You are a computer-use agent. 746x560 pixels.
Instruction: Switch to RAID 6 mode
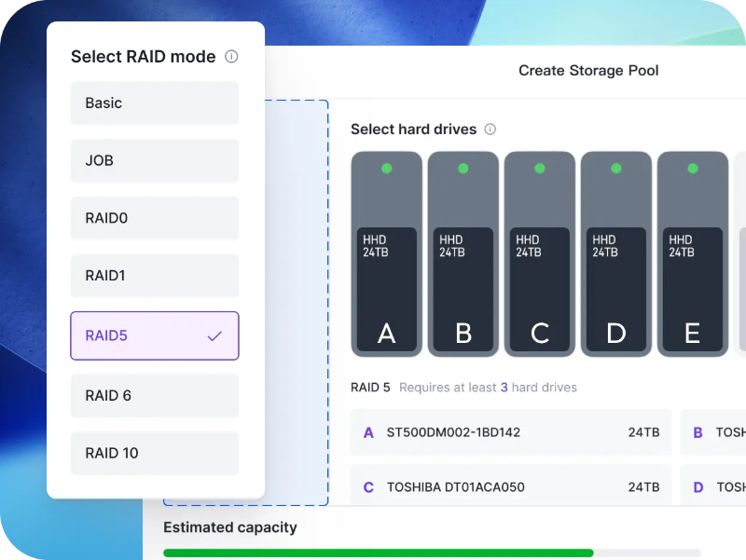pos(154,395)
